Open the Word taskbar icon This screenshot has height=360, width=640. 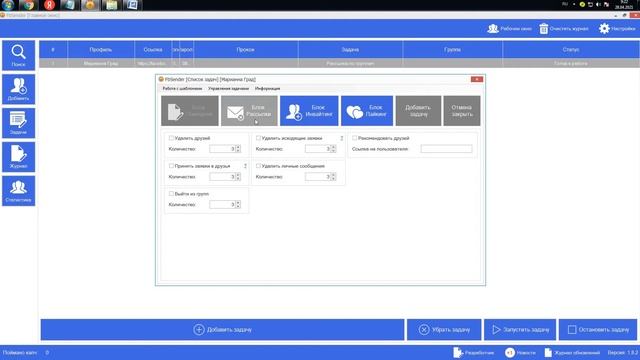(132, 5)
